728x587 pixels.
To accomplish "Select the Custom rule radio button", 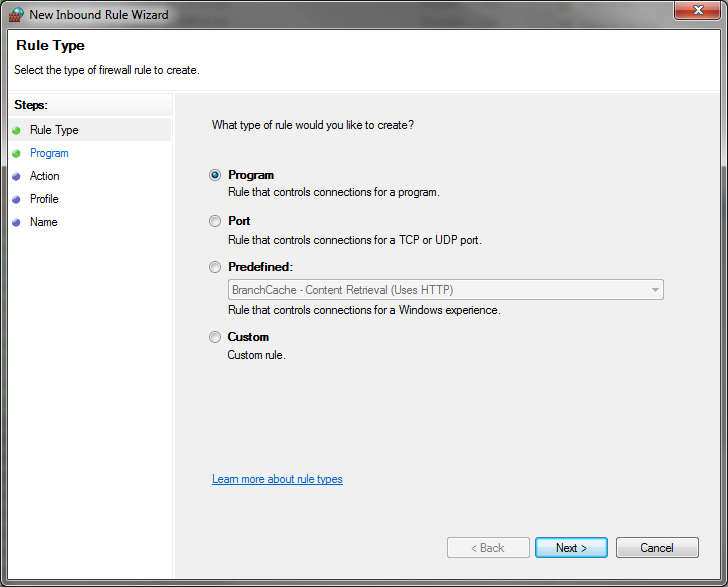I will point(214,337).
